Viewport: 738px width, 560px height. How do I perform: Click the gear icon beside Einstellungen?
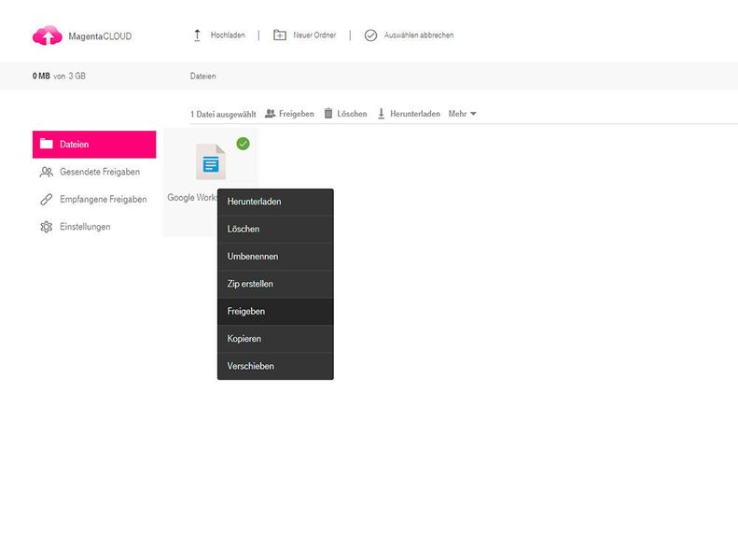[46, 227]
